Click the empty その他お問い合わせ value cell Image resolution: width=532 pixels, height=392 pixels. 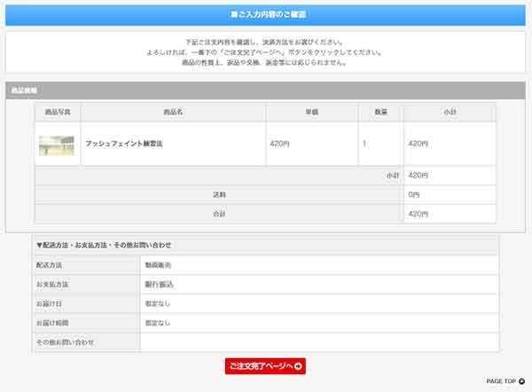pyautogui.click(x=319, y=342)
